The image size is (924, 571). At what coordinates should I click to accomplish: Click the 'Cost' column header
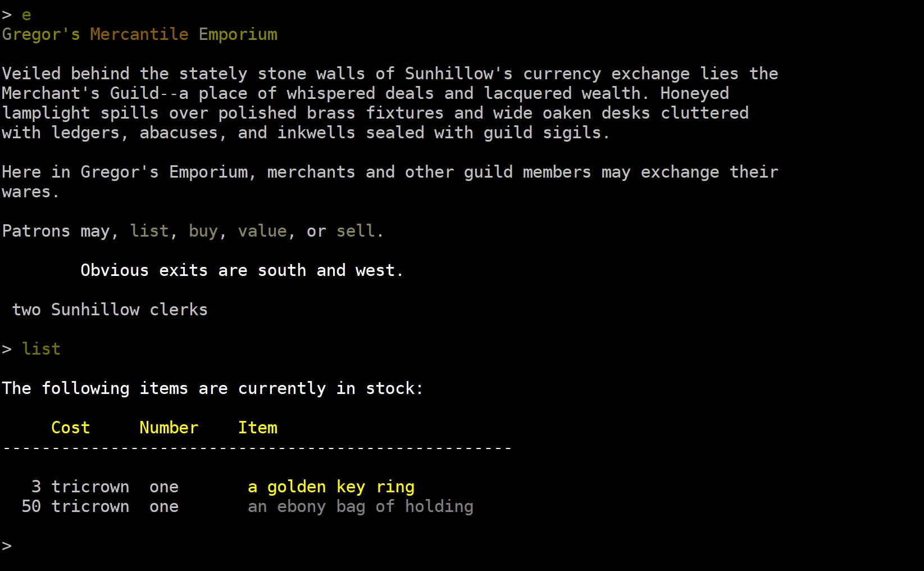[x=71, y=428]
